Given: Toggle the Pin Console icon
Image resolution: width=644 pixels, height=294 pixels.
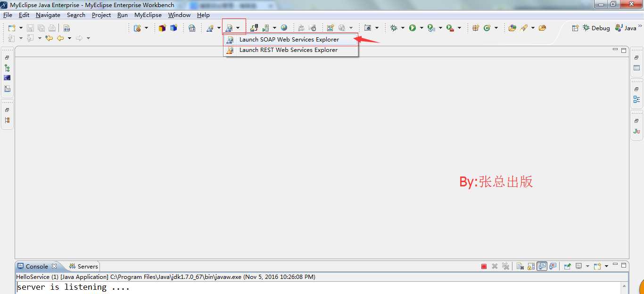Looking at the screenshot, I should (568, 266).
